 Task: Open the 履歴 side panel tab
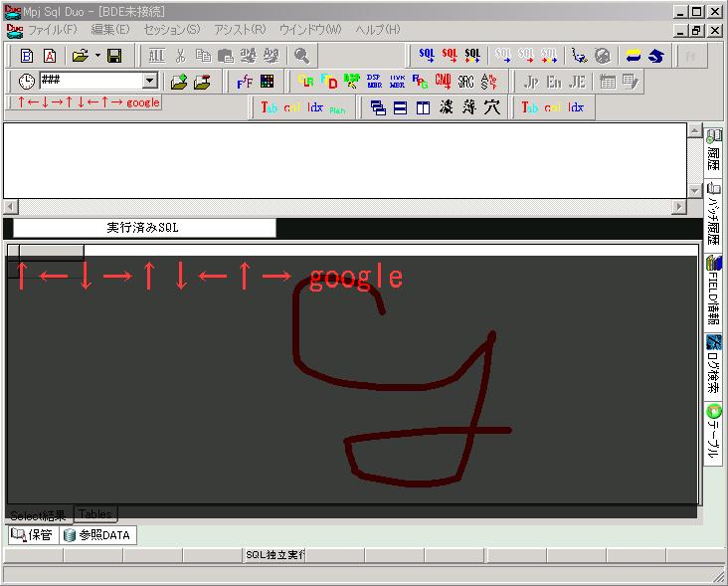coord(713,151)
